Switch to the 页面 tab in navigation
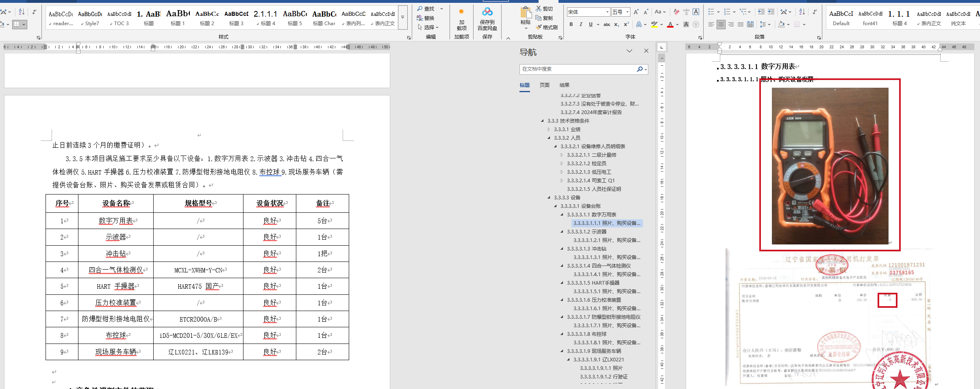Image resolution: width=980 pixels, height=389 pixels. point(544,85)
